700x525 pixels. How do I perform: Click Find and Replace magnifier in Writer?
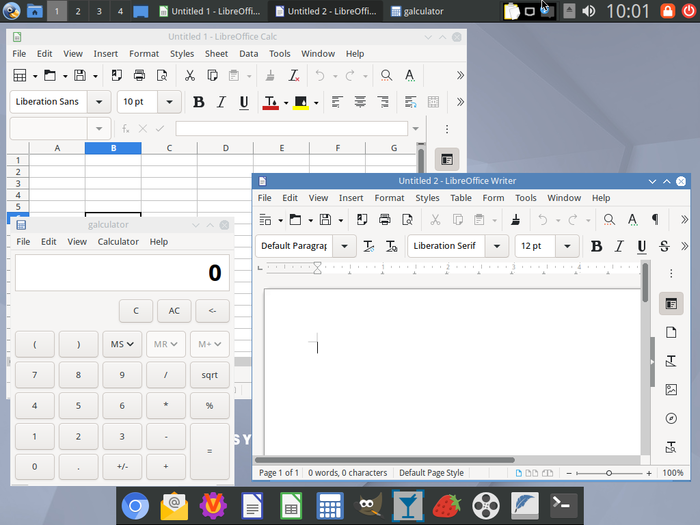(x=609, y=220)
